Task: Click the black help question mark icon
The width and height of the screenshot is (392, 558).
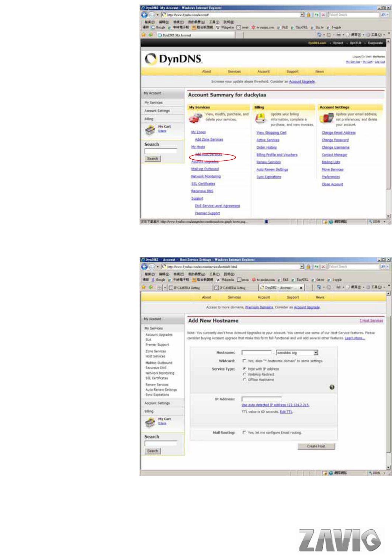Action: [x=332, y=387]
